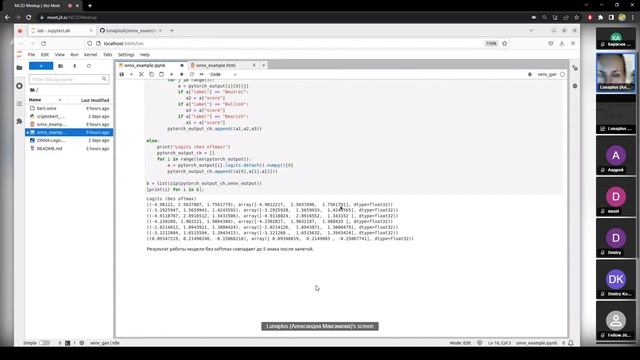Paste cell from clipboard

[161, 74]
